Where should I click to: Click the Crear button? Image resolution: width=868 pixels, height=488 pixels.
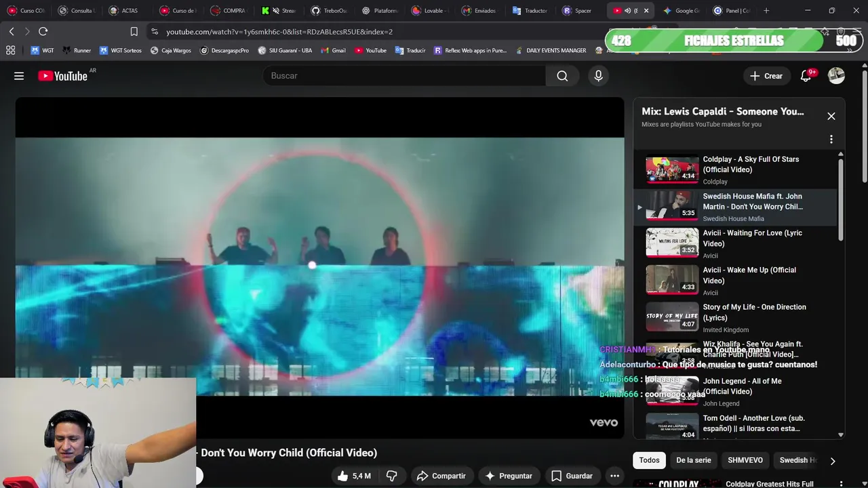[766, 76]
